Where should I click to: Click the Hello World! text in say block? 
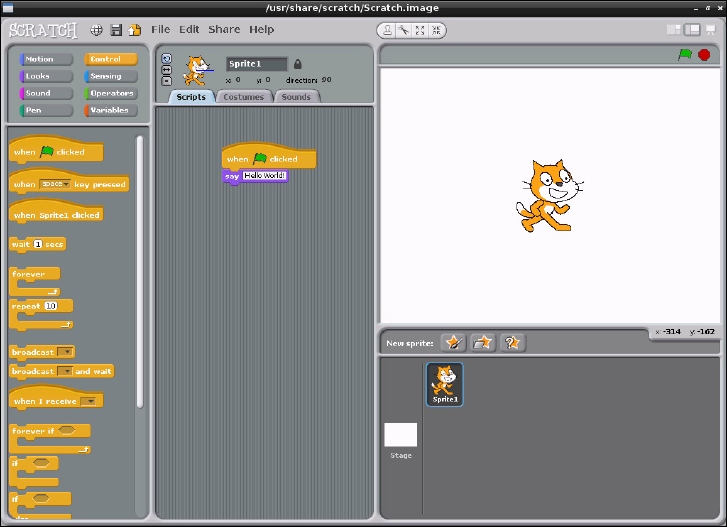(265, 176)
